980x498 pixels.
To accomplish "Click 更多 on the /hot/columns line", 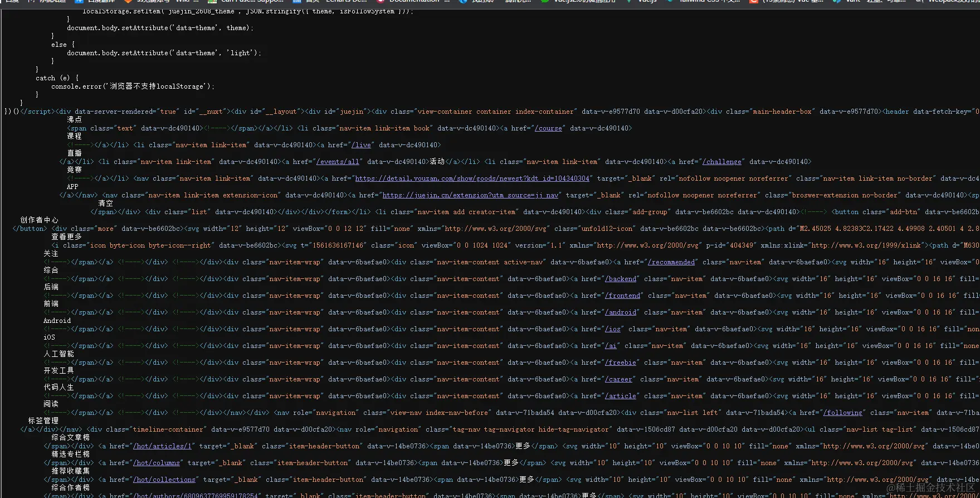I will (x=511, y=463).
